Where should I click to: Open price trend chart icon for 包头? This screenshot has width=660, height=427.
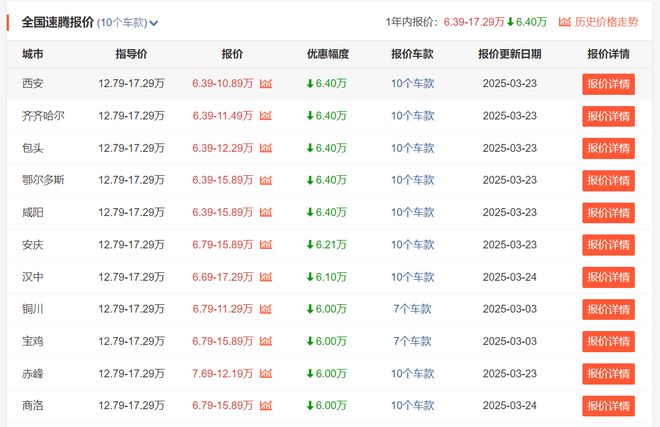(x=266, y=148)
